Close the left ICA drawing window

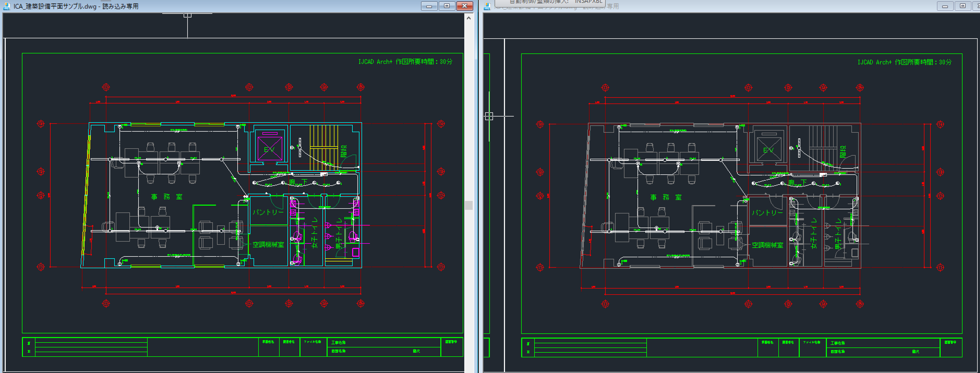point(465,6)
